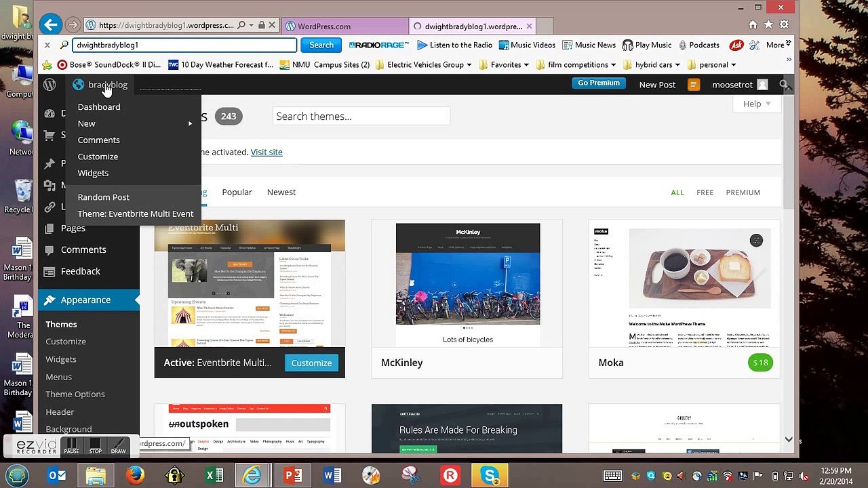Open Music News toolbar item
The height and width of the screenshot is (488, 868).
pos(589,45)
